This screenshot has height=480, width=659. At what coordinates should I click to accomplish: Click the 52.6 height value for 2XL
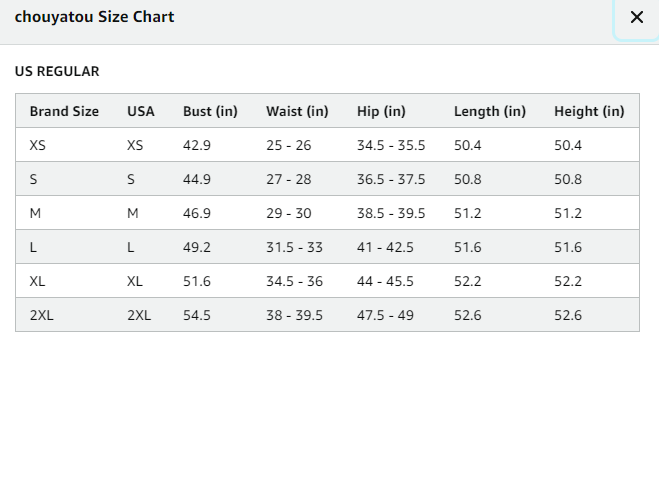coord(568,315)
